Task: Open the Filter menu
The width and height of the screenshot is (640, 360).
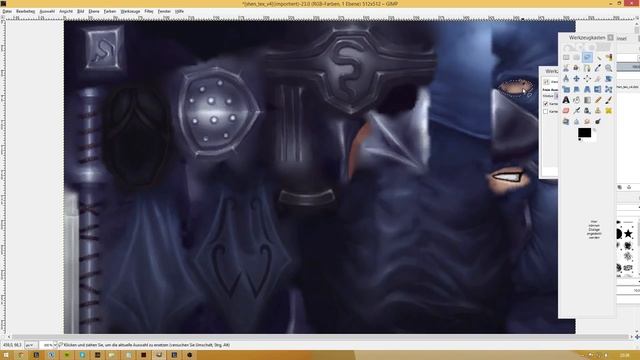Action: tap(149, 11)
